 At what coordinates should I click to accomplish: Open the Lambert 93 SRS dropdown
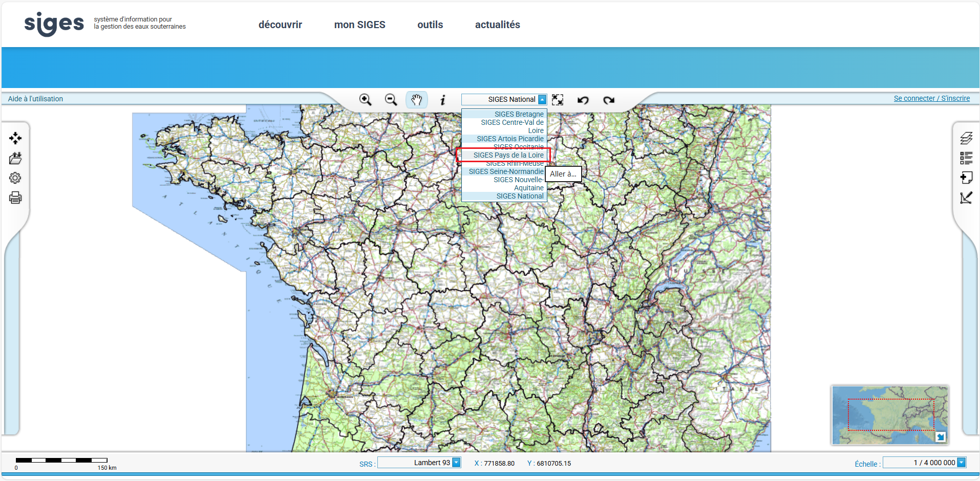pos(455,463)
